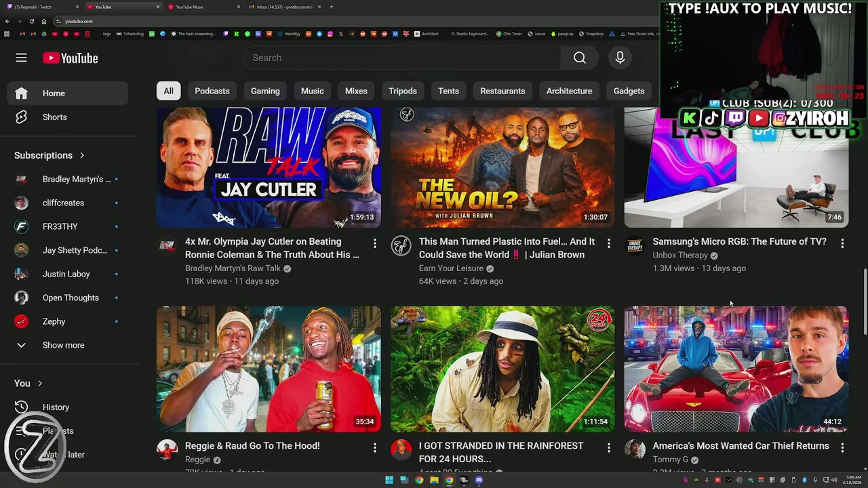The height and width of the screenshot is (488, 868).
Task: Click Tommy G channel avatar
Action: (x=635, y=449)
